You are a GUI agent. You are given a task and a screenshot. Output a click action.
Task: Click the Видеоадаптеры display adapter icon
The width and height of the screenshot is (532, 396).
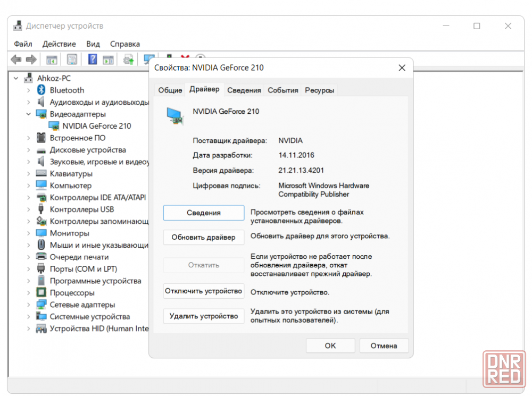(x=41, y=114)
